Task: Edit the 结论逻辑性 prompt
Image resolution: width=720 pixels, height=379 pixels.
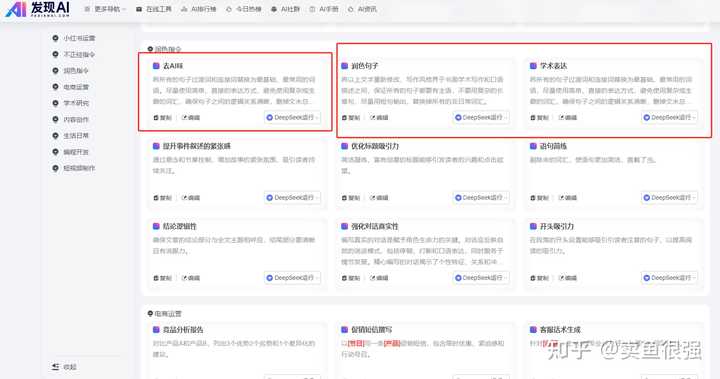Action: point(191,278)
